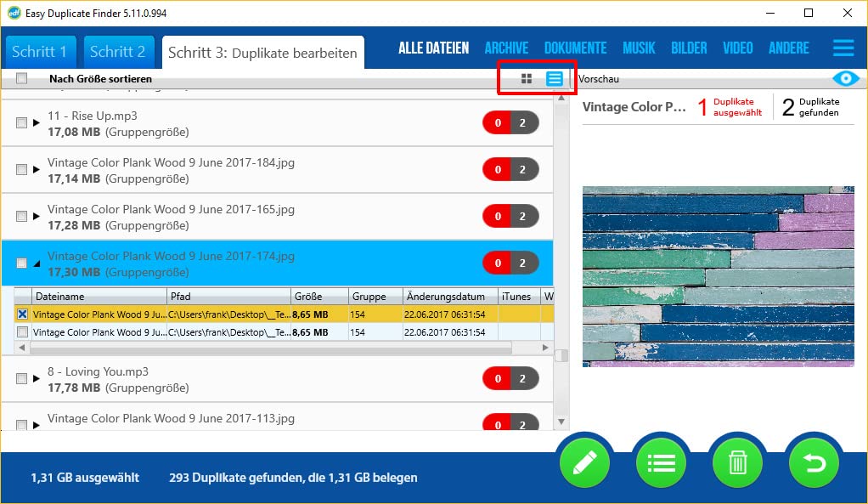Image resolution: width=868 pixels, height=504 pixels.
Task: Click the green pencil edit button
Action: click(x=585, y=462)
